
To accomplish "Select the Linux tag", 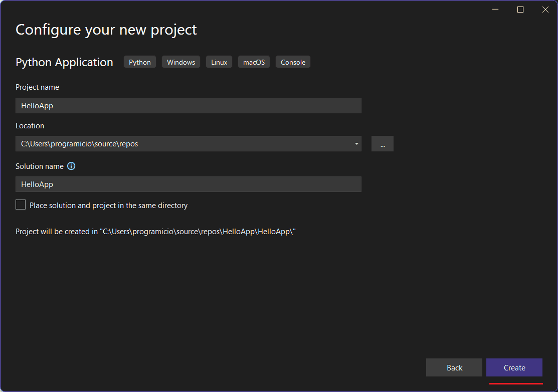I will pos(219,62).
